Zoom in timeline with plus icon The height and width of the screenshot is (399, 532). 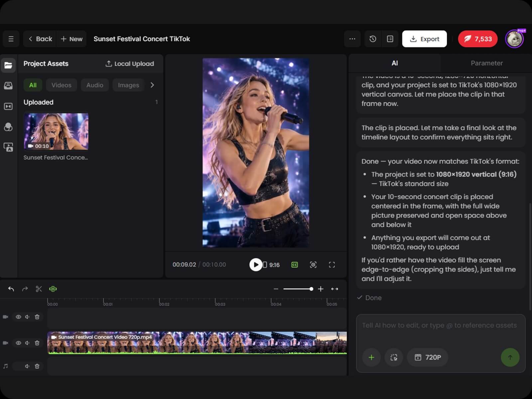[321, 289]
